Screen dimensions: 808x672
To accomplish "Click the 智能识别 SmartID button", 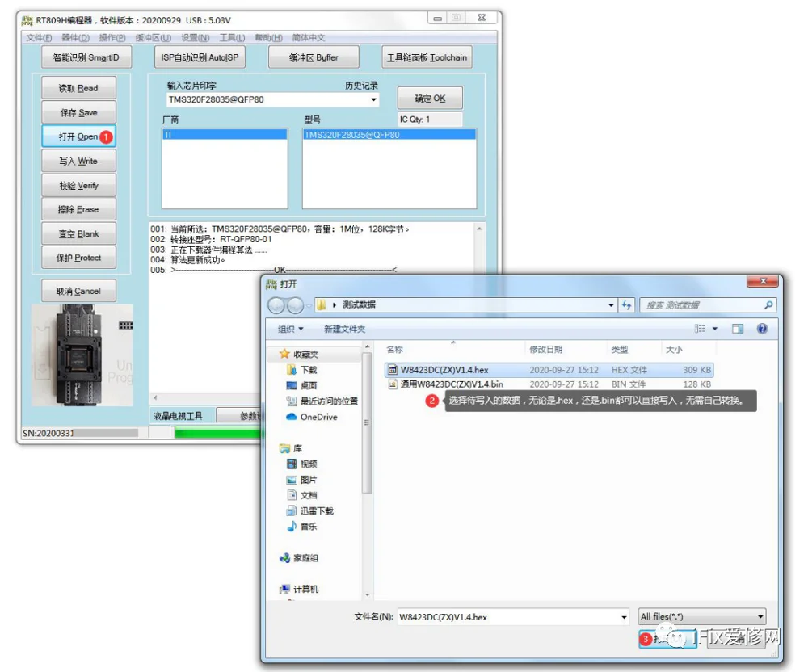I will (86, 57).
